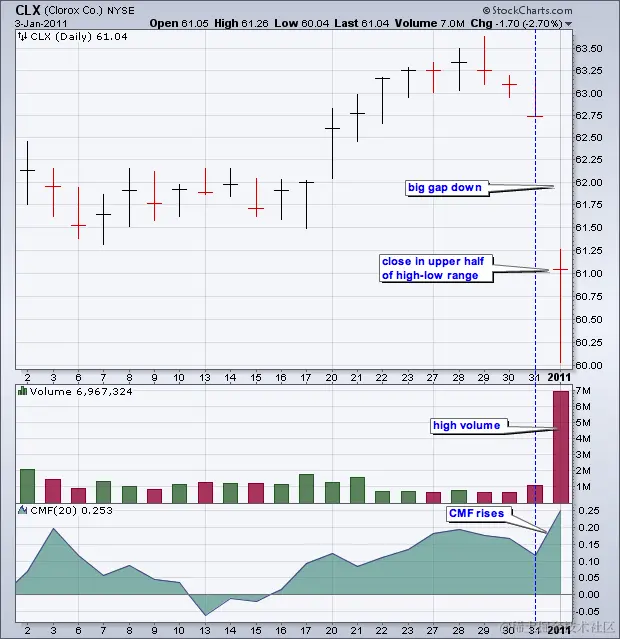Click the CLX ticker symbol title
This screenshot has width=620, height=639.
(28, 10)
